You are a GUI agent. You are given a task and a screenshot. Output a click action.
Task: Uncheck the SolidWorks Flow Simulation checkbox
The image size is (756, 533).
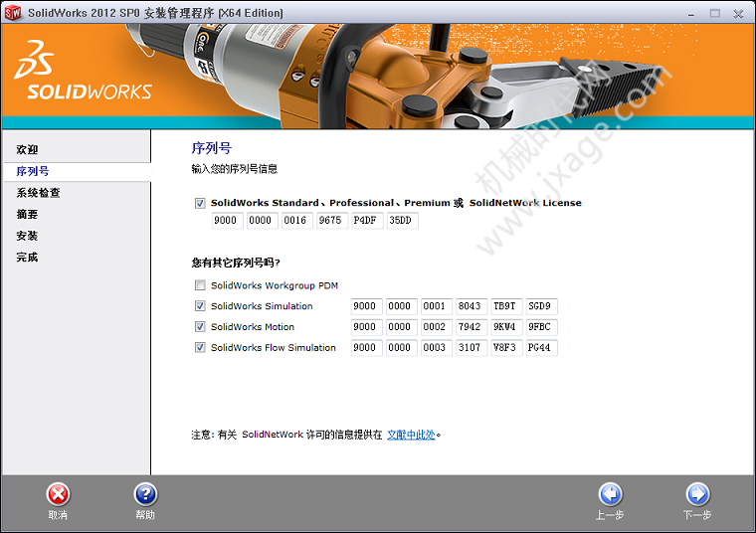click(x=200, y=347)
